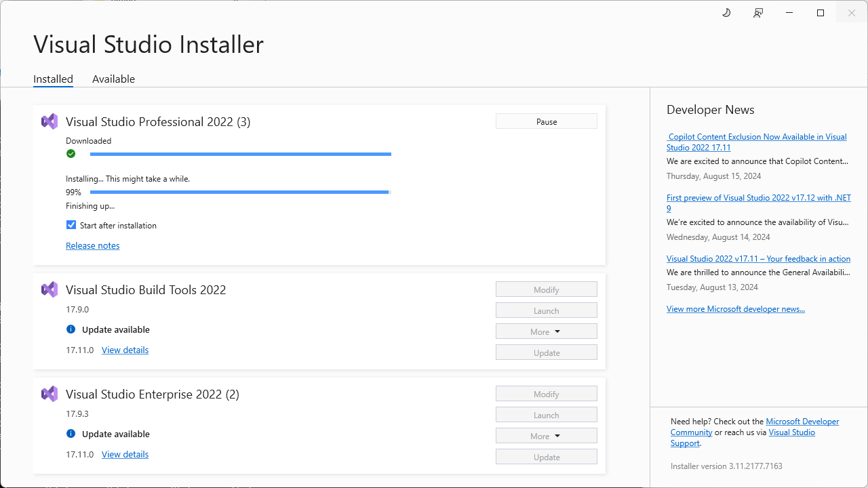Click Modify for Enterprise 2022
The height and width of the screenshot is (488, 868).
pyautogui.click(x=547, y=394)
